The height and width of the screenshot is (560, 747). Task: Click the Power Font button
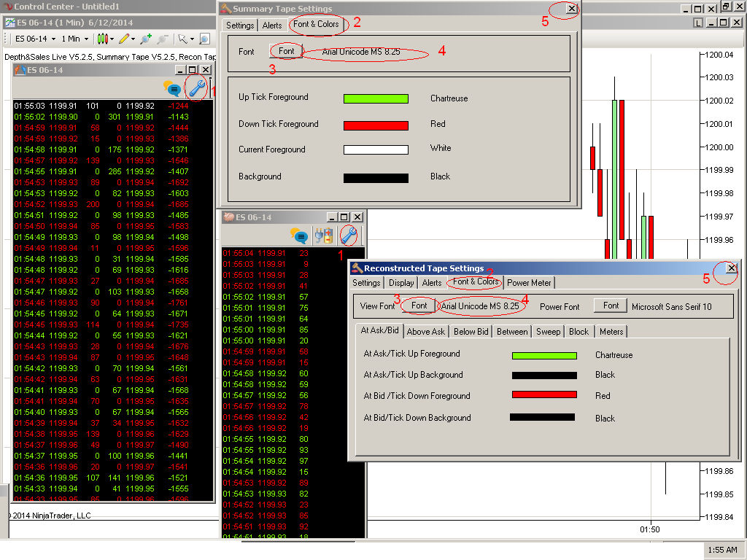611,306
